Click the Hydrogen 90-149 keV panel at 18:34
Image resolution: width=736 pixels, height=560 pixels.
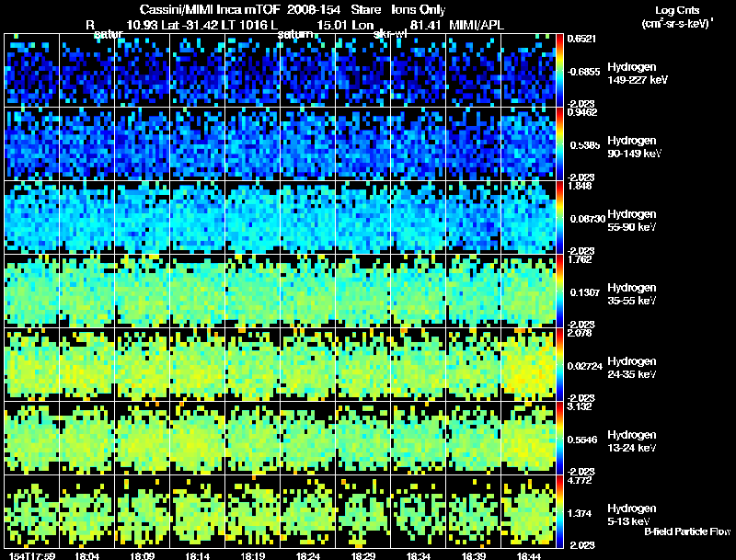419,144
